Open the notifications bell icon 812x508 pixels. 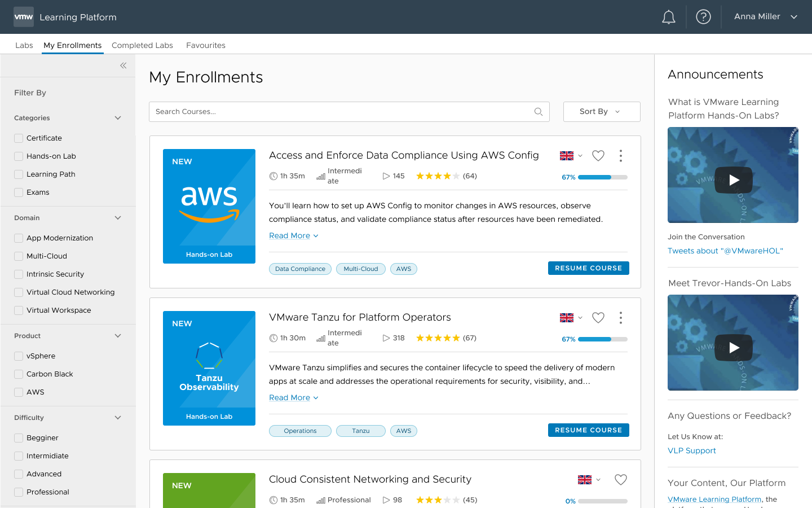point(668,17)
